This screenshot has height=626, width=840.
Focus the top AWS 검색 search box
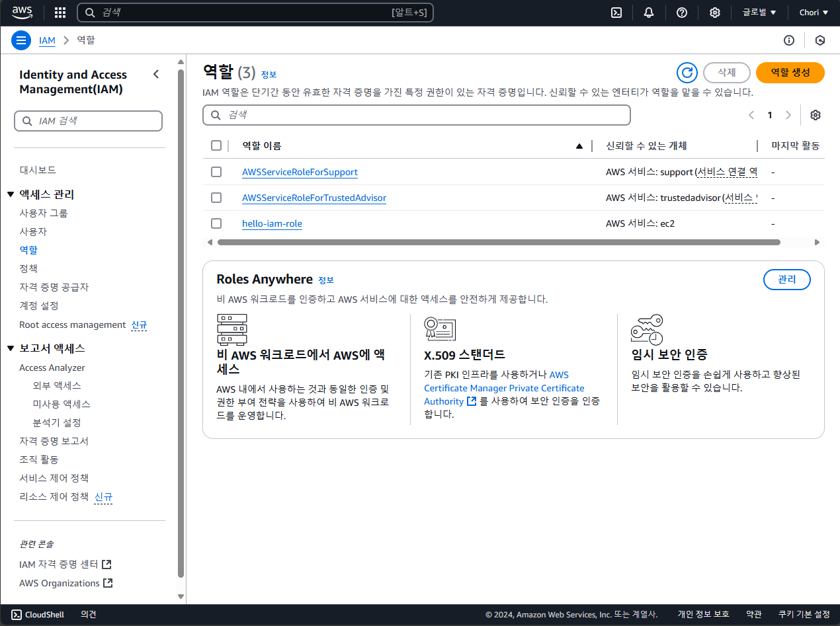pos(255,13)
